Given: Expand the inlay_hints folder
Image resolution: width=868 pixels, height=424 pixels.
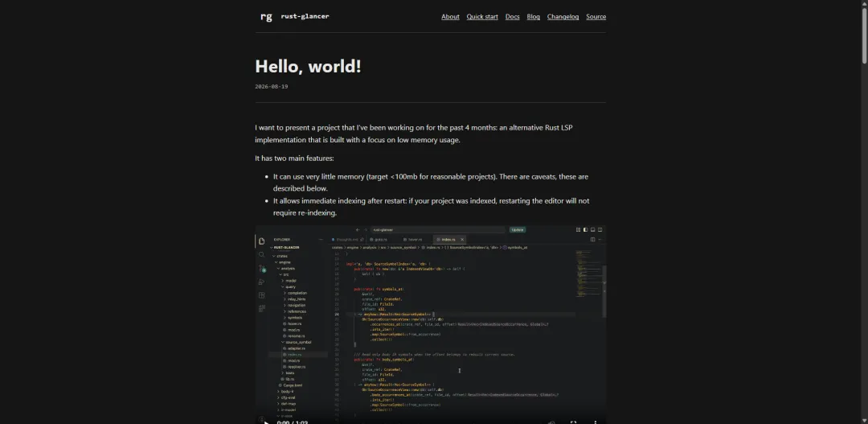Looking at the screenshot, I should coord(296,299).
